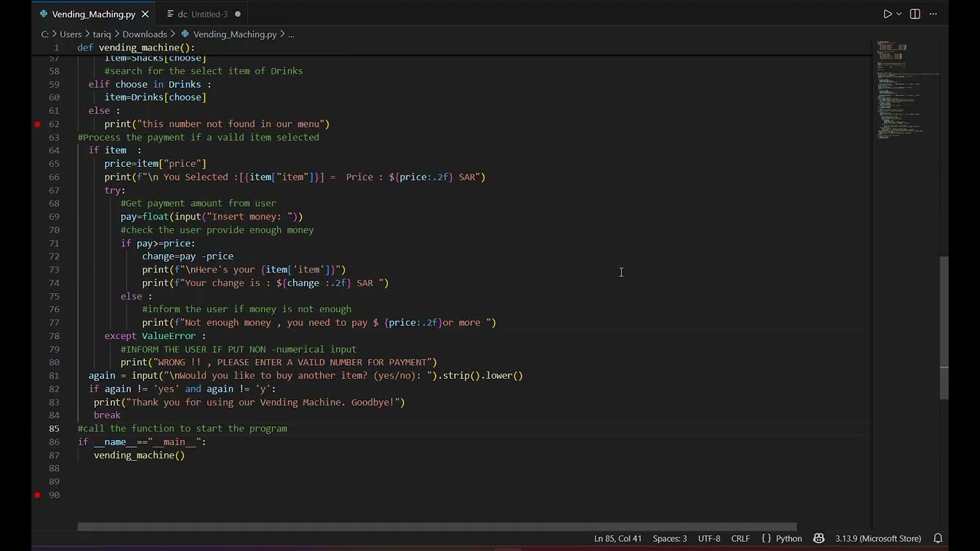This screenshot has height=551, width=980.
Task: Open the Downloads breadcrumb segment
Action: click(145, 34)
